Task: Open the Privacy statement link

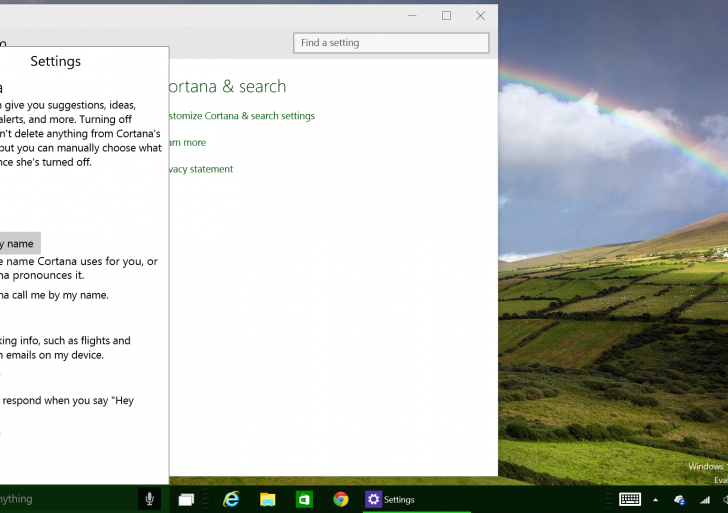Action: pyautogui.click(x=200, y=169)
